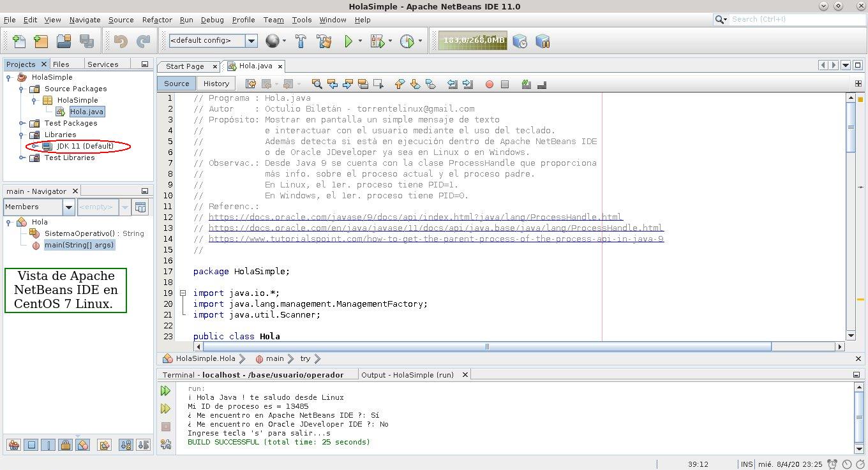Click the Uncomment lines icon

coord(542,84)
